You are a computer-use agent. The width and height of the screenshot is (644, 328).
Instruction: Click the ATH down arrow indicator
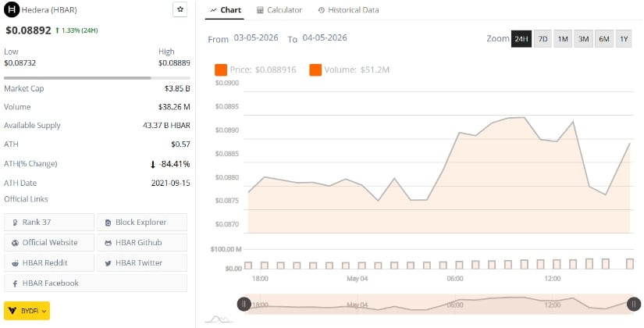point(153,165)
